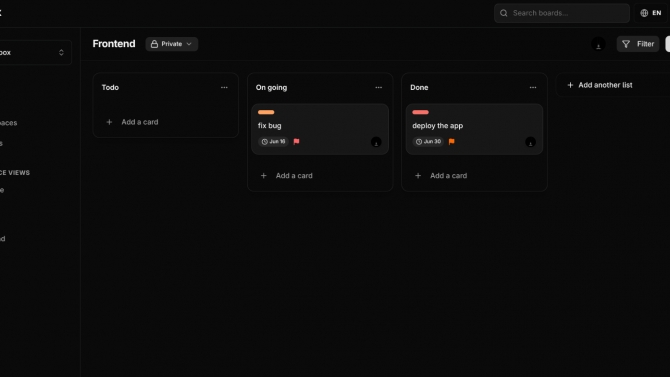Add a card to the Todo list
The width and height of the screenshot is (670, 377).
pyautogui.click(x=165, y=122)
